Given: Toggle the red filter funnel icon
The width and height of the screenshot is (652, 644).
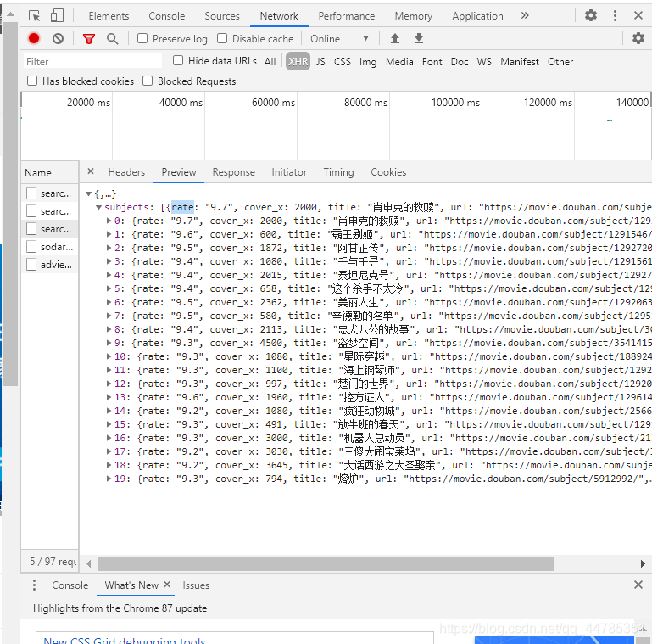Looking at the screenshot, I should pyautogui.click(x=88, y=39).
